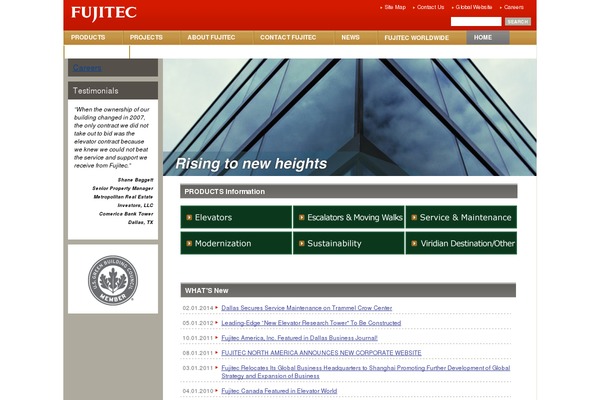Open Service & Maintenance page
Screen dimensions: 600x400
pos(461,217)
